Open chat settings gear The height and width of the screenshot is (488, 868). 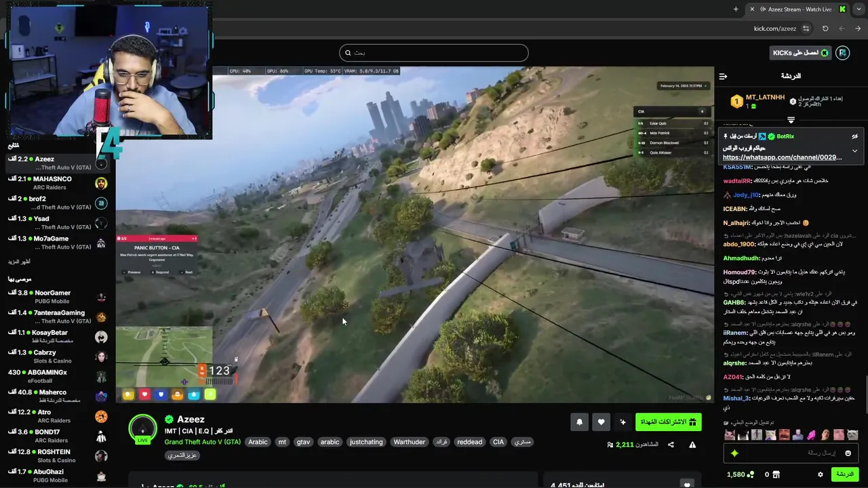point(821,474)
